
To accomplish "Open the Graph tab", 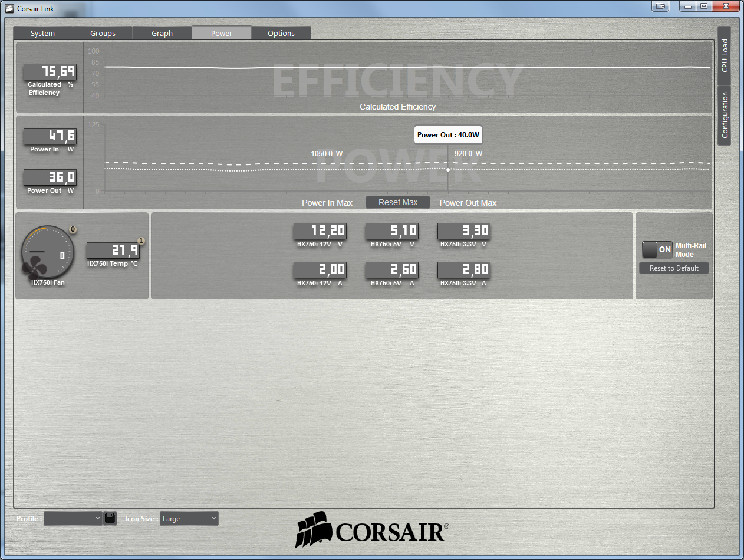I will [x=162, y=33].
